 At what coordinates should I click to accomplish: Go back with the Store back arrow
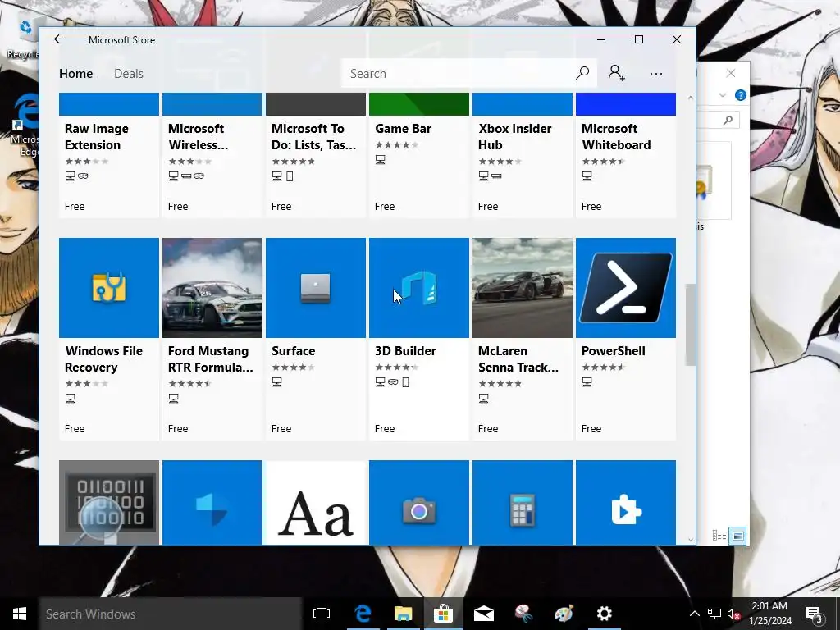(x=59, y=39)
